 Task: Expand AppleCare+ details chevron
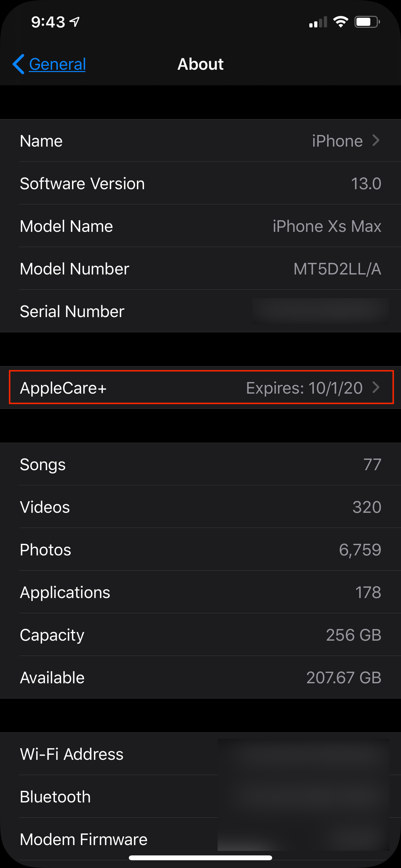(x=376, y=387)
